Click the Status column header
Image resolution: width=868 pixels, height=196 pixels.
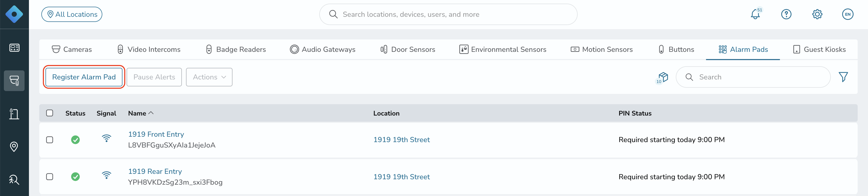(75, 113)
